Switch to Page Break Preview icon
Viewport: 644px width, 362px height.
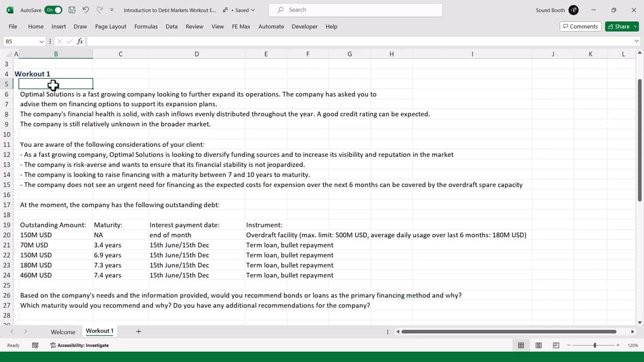556,345
